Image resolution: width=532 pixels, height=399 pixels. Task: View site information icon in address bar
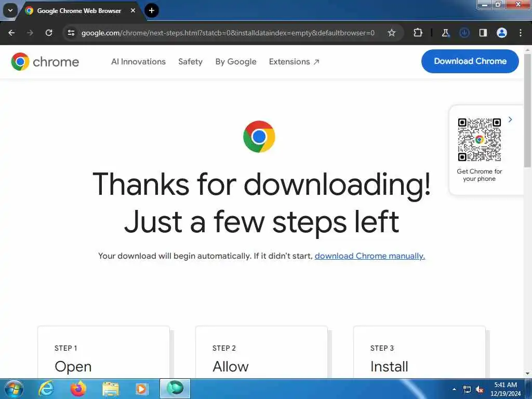point(71,33)
